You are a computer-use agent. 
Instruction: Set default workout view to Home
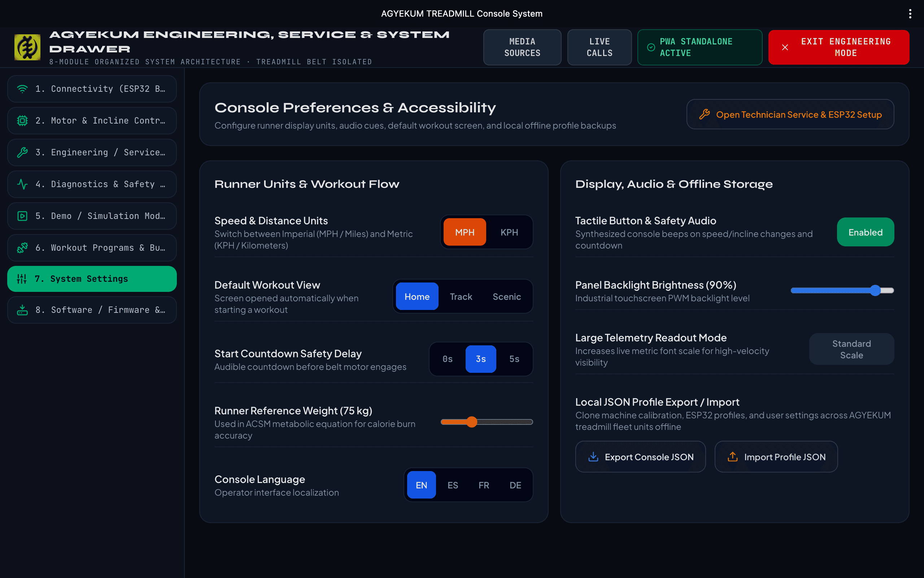tap(417, 296)
